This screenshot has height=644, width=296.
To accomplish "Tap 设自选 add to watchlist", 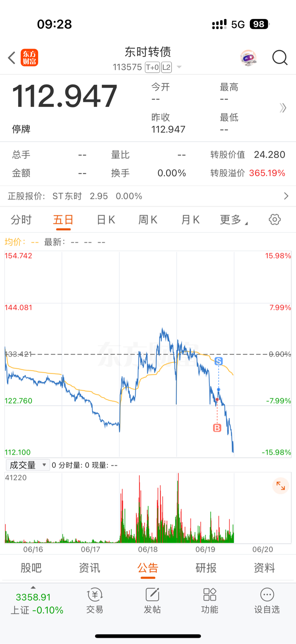I will (x=267, y=601).
